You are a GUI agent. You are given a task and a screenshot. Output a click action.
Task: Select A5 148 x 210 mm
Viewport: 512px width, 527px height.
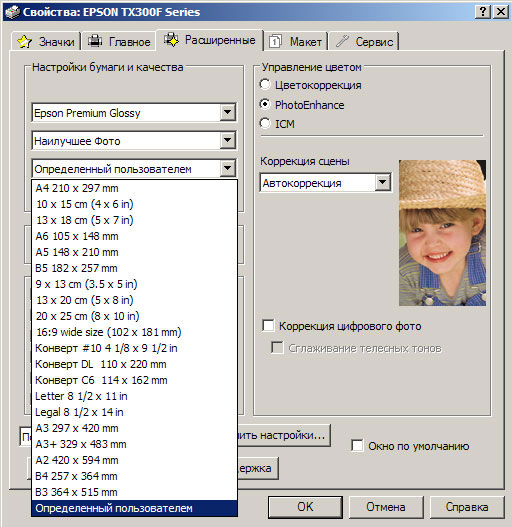[x=134, y=252]
